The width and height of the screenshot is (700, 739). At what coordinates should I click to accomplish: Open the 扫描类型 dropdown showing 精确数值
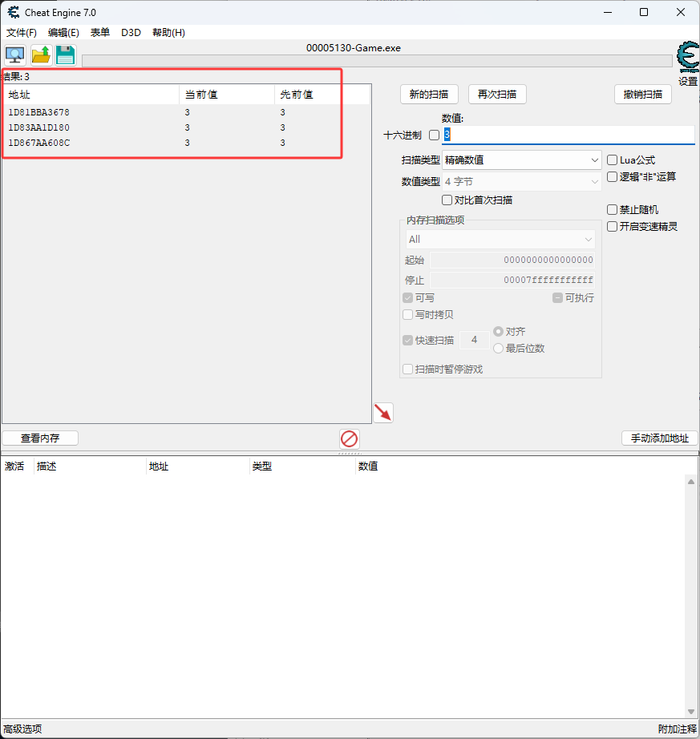point(521,160)
